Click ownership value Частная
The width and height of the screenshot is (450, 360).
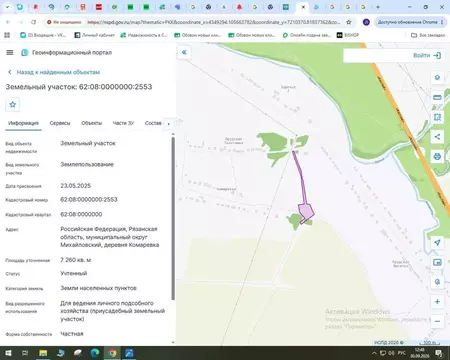tap(72, 334)
